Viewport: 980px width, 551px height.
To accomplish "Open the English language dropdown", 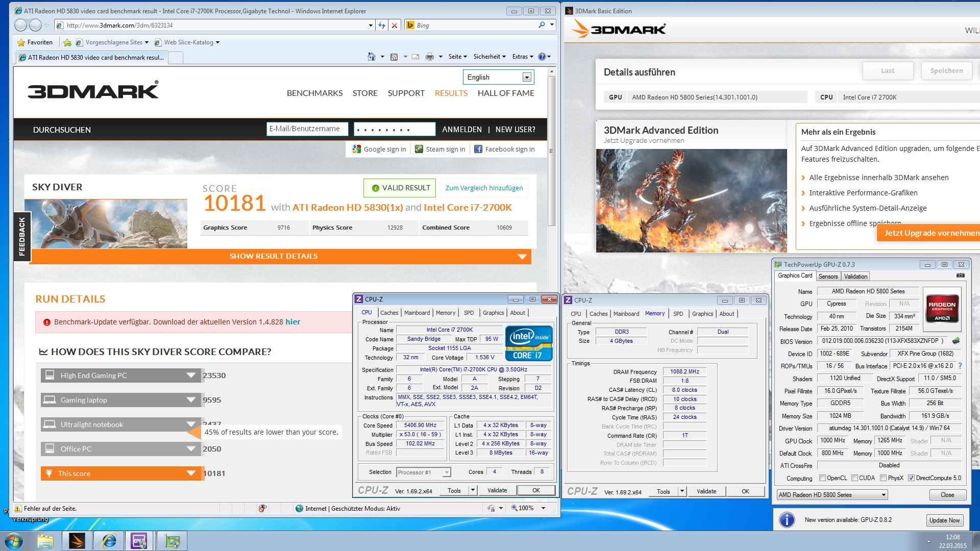I will click(498, 77).
